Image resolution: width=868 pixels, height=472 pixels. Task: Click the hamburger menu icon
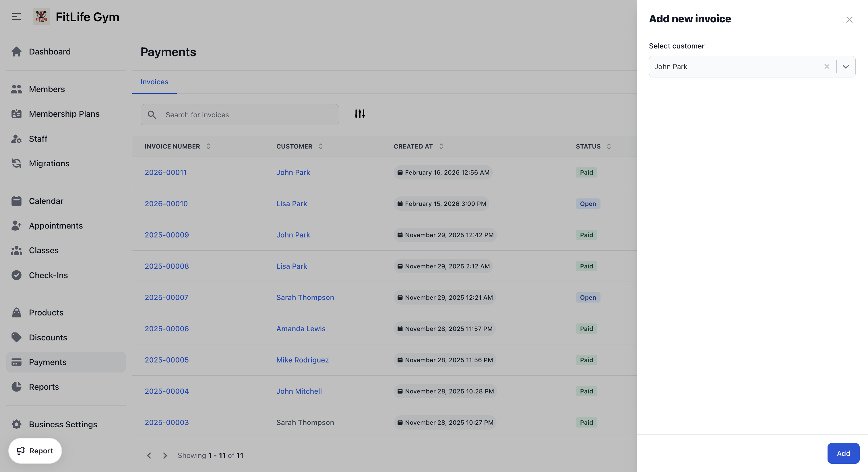pos(16,16)
